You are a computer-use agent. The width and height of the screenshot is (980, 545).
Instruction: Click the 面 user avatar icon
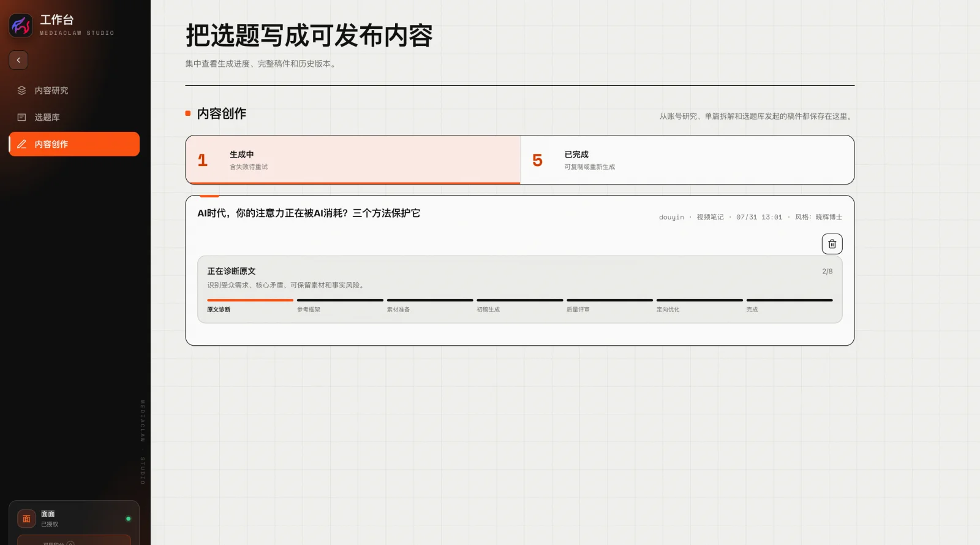click(x=26, y=519)
